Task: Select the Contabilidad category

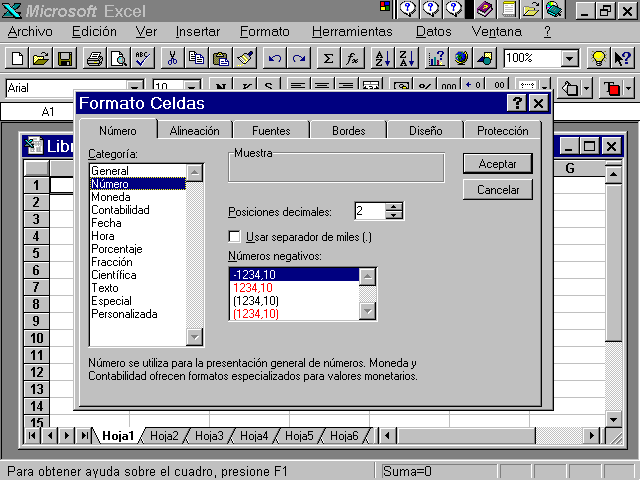Action: 138,210
